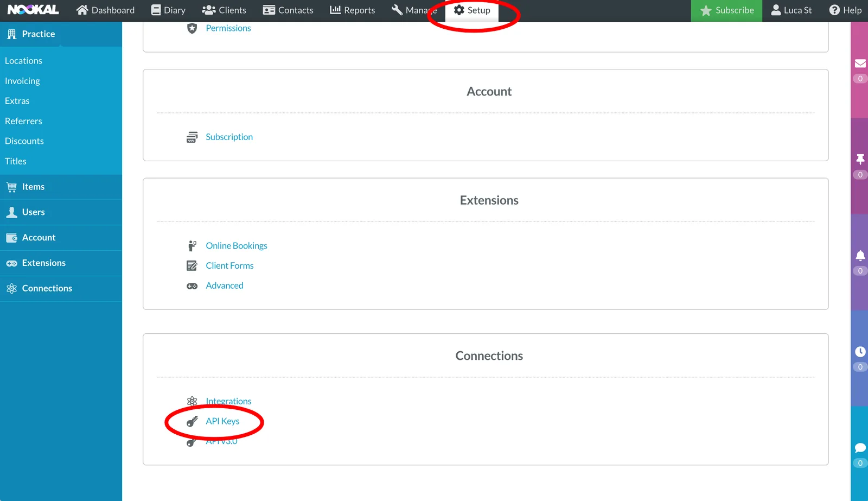Click the Subscription card icon
The image size is (868, 501).
coord(192,137)
